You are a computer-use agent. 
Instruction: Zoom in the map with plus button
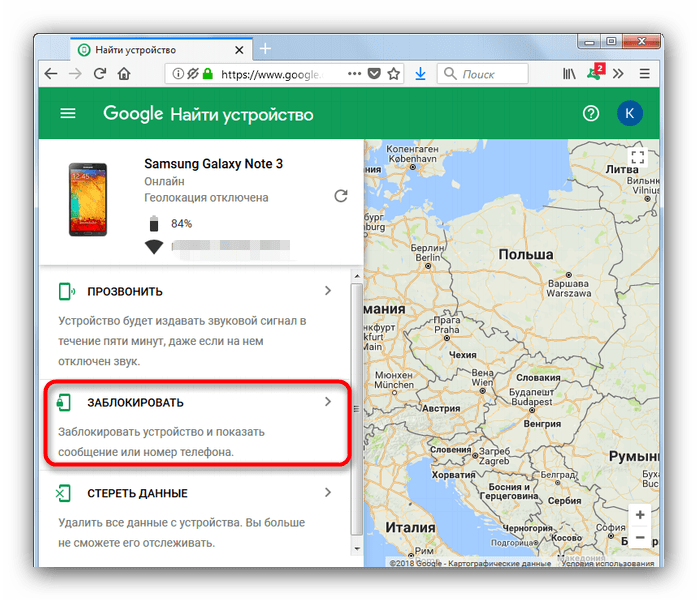[638, 515]
